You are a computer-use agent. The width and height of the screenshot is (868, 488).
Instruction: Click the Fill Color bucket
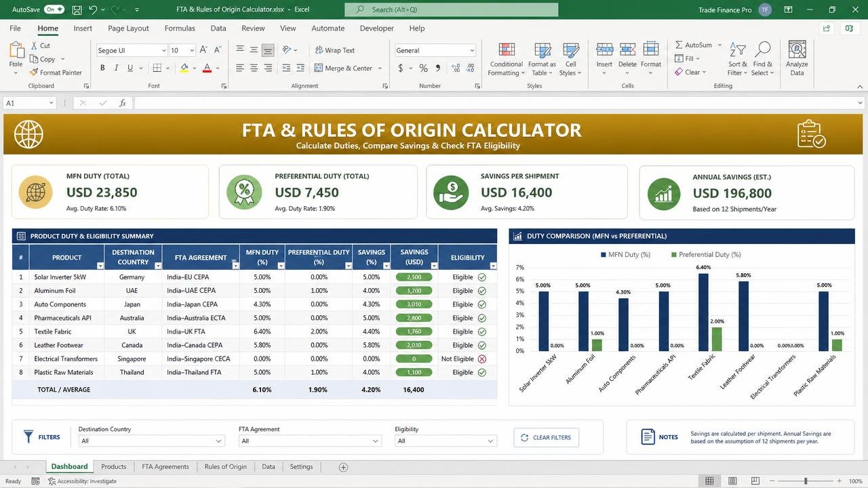184,68
